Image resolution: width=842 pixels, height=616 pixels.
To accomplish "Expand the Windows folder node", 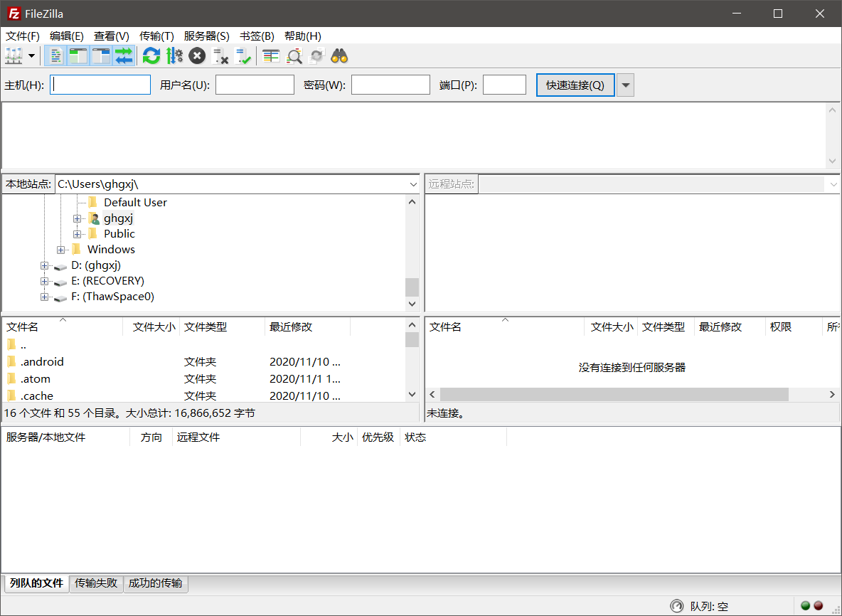I will pyautogui.click(x=60, y=250).
